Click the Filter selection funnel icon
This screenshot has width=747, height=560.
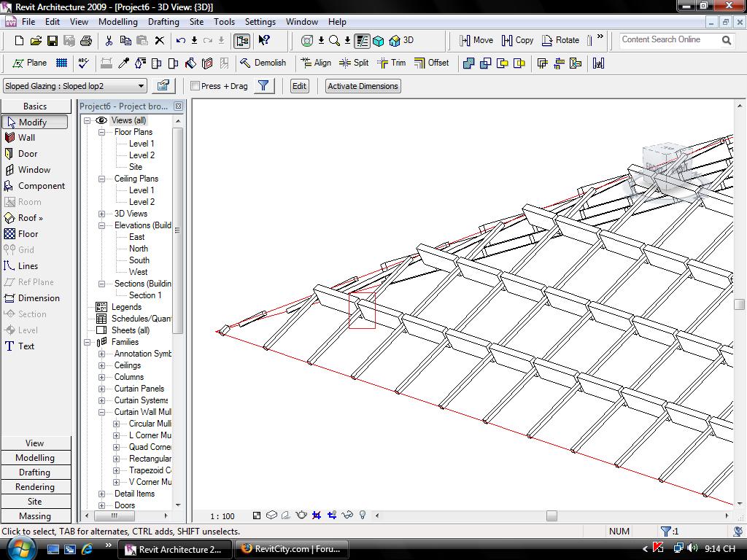(263, 86)
